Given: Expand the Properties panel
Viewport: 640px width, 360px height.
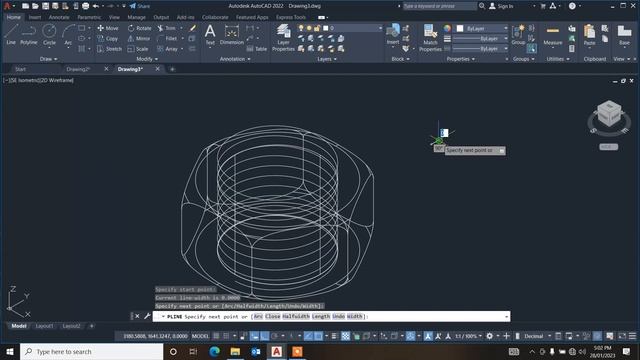Looking at the screenshot, I should pos(460,59).
